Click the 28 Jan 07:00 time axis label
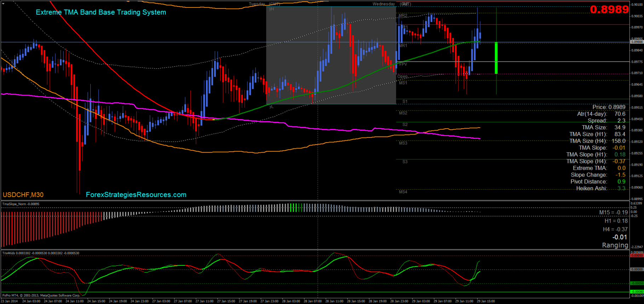 click(x=313, y=301)
